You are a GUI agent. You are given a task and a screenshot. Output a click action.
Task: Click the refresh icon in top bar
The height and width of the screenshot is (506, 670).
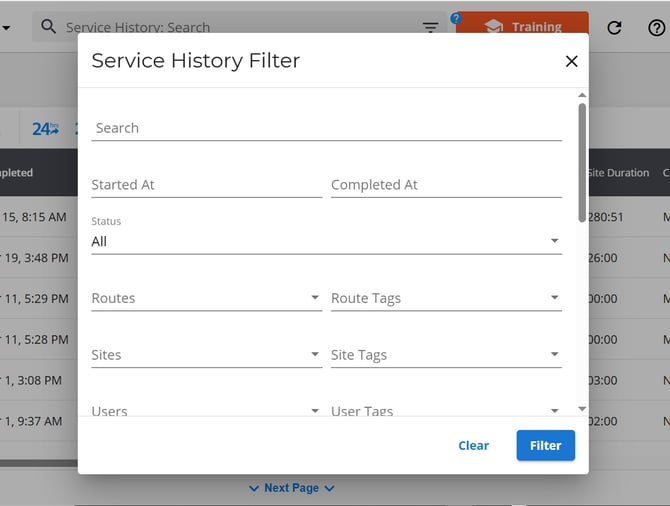pyautogui.click(x=614, y=28)
